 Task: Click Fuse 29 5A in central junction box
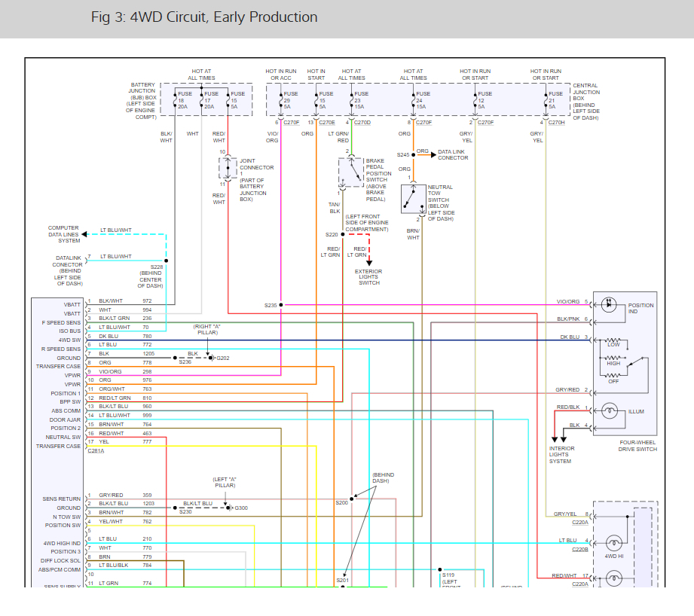pos(285,100)
